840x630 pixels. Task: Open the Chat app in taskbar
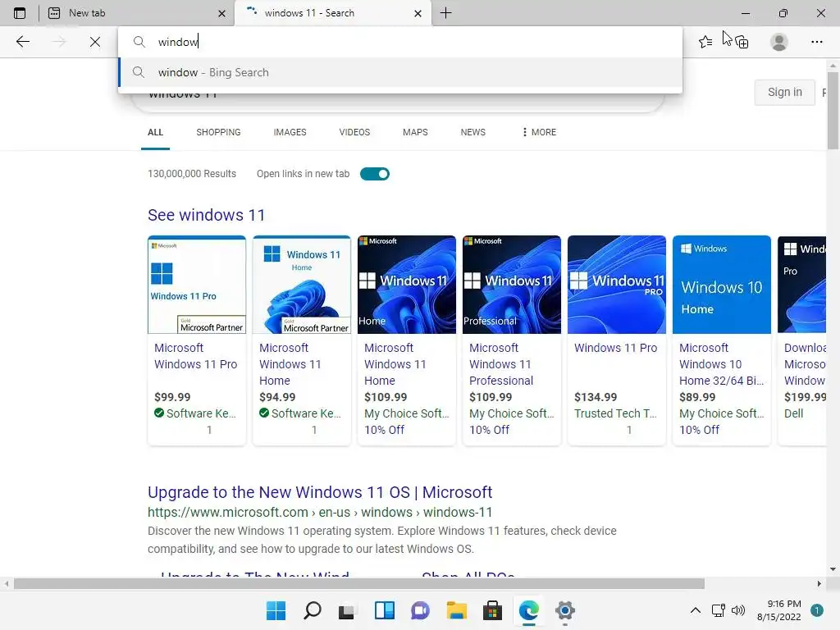[x=420, y=610]
